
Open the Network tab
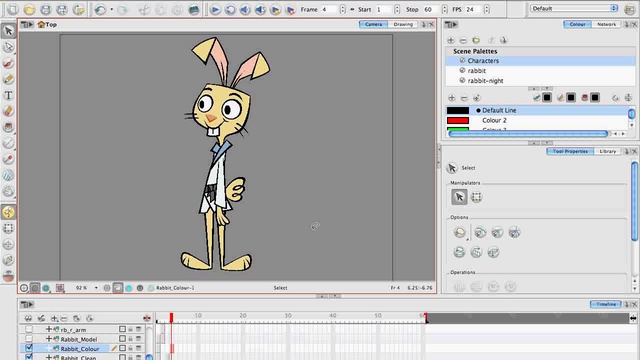point(607,24)
